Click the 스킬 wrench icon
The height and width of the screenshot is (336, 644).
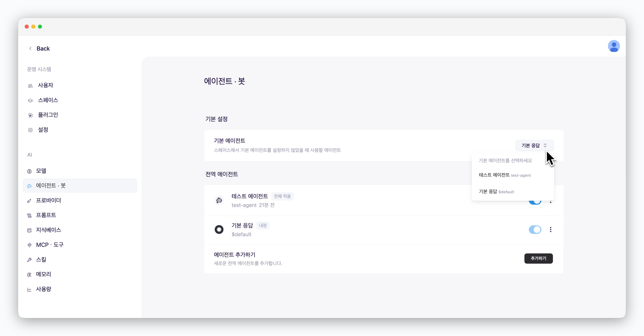[x=29, y=260]
